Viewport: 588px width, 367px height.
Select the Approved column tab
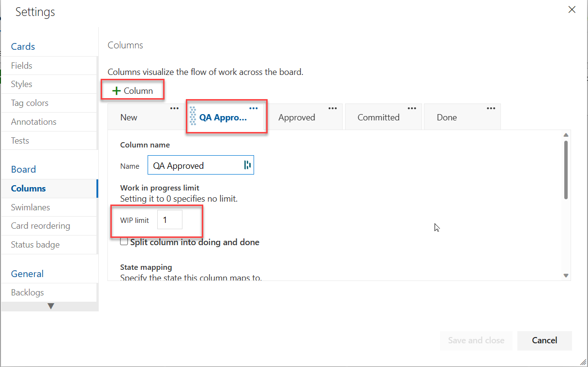(296, 117)
